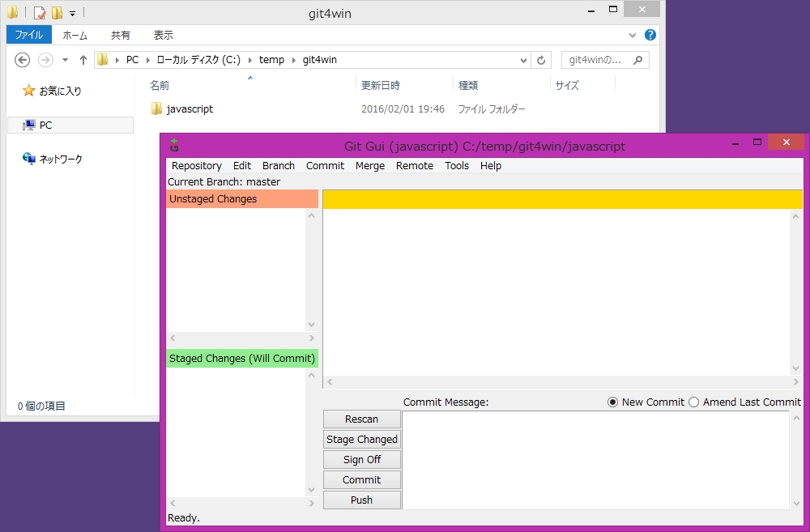This screenshot has height=532, width=810.
Task: Open the Tools menu in Git Gui
Action: pyautogui.click(x=457, y=165)
